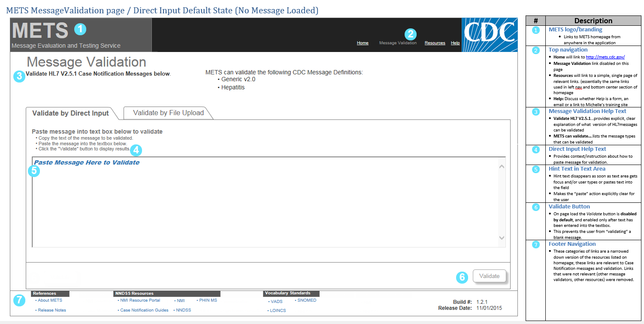The image size is (644, 324).
Task: Click the text area scroll up arrow
Action: coord(502,166)
